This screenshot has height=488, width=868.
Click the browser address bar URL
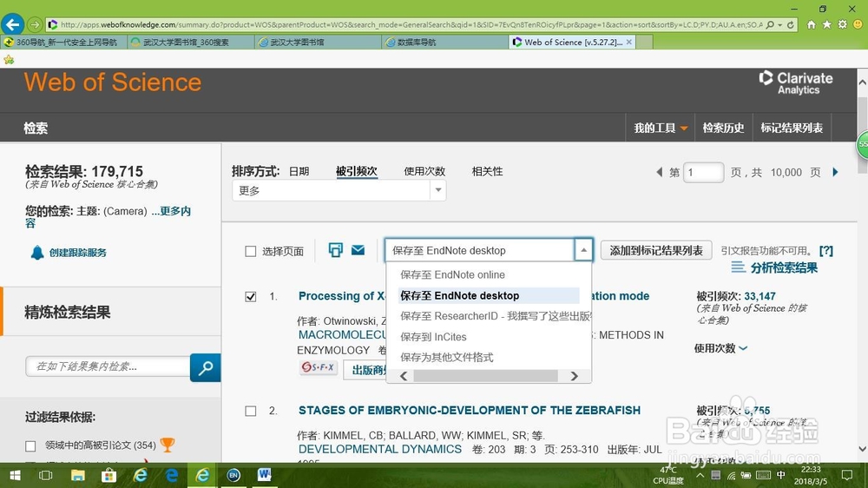pos(411,25)
